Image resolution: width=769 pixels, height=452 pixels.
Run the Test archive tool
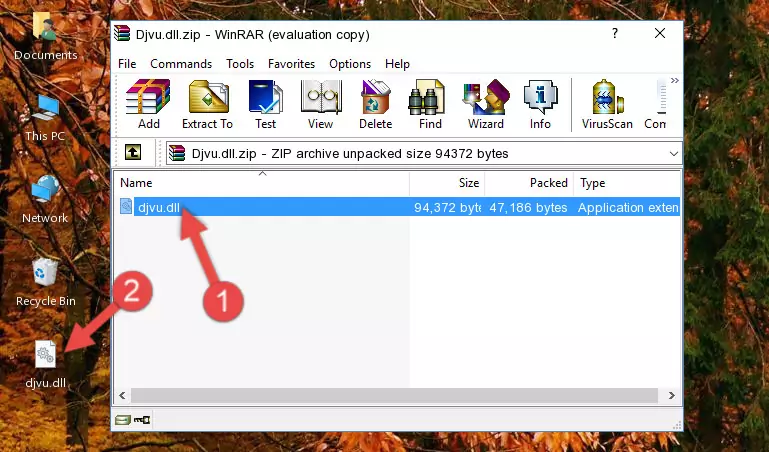(x=265, y=104)
